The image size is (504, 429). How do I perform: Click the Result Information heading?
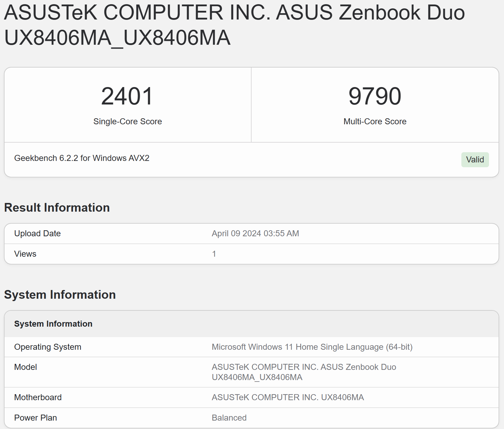point(57,207)
